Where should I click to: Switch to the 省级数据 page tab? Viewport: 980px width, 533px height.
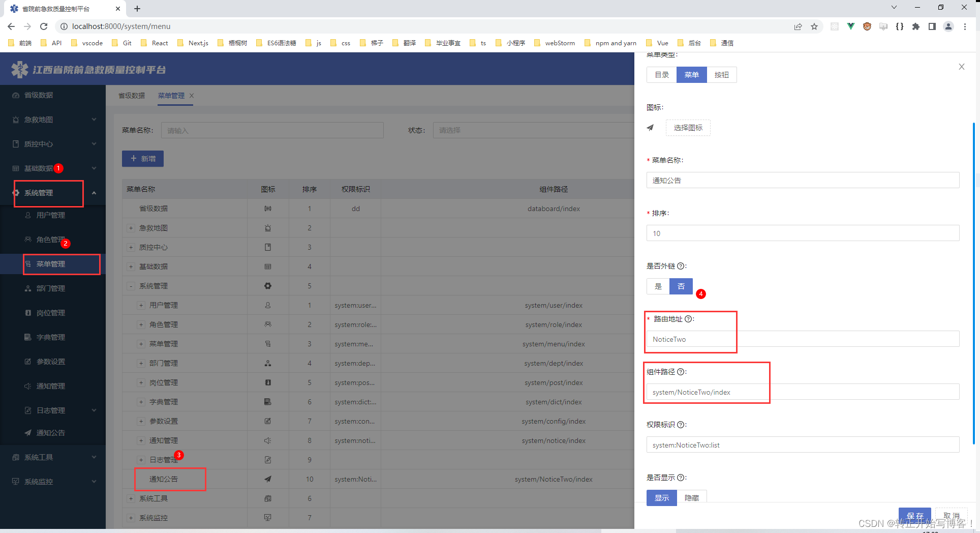coord(132,96)
